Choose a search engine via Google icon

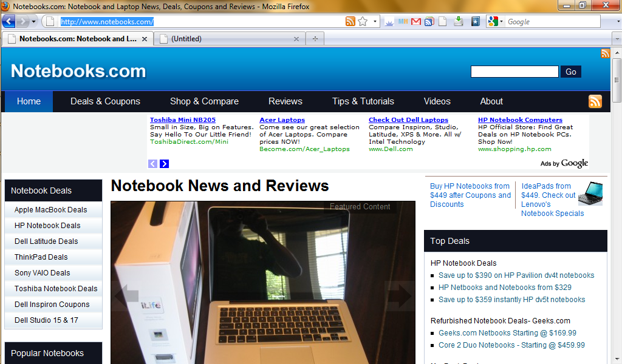tap(496, 21)
